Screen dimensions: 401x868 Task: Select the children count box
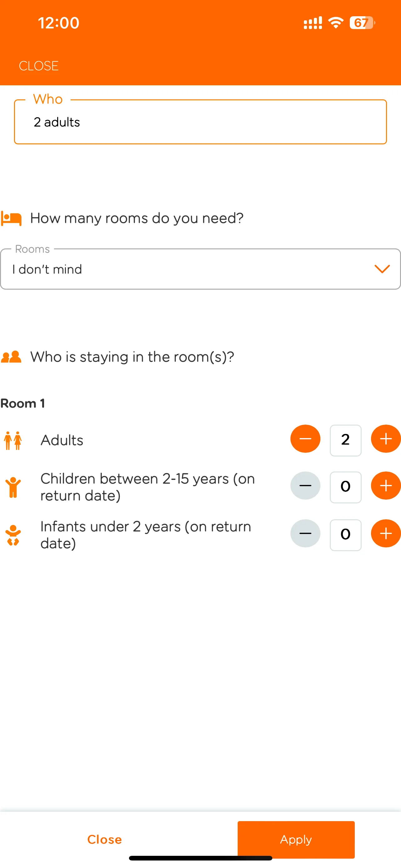[x=345, y=487]
